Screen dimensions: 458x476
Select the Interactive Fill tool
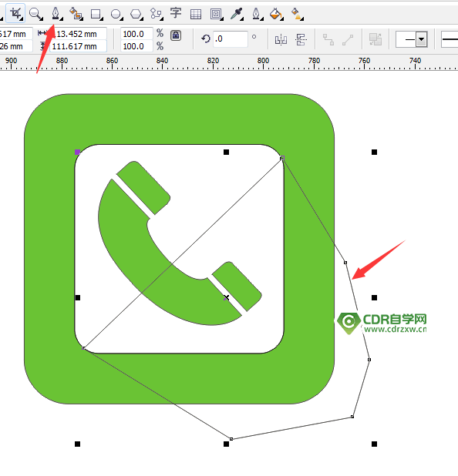click(x=296, y=14)
